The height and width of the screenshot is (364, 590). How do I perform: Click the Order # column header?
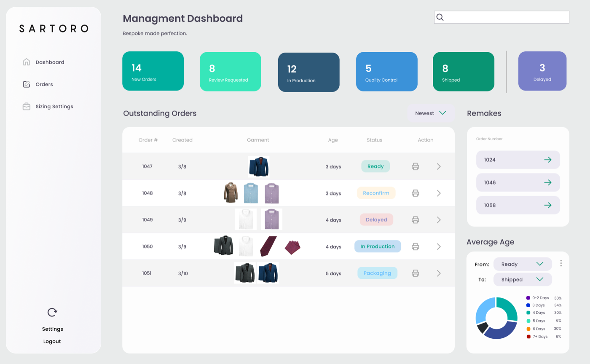[148, 140]
